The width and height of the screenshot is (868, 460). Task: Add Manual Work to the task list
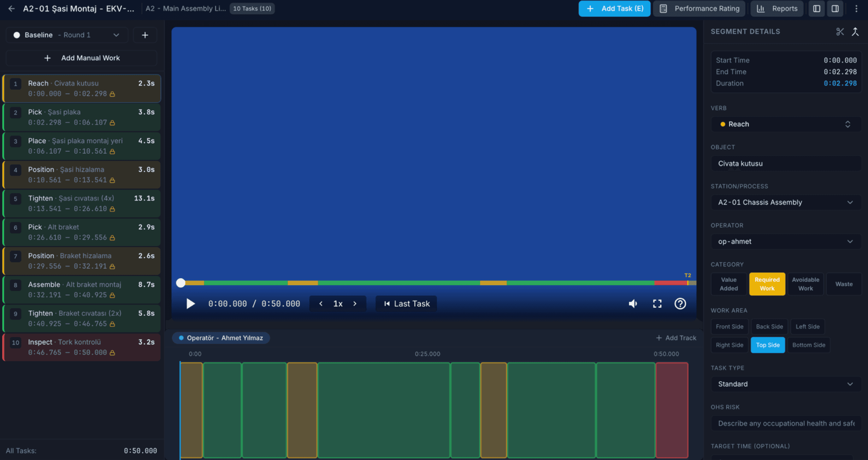pos(81,58)
